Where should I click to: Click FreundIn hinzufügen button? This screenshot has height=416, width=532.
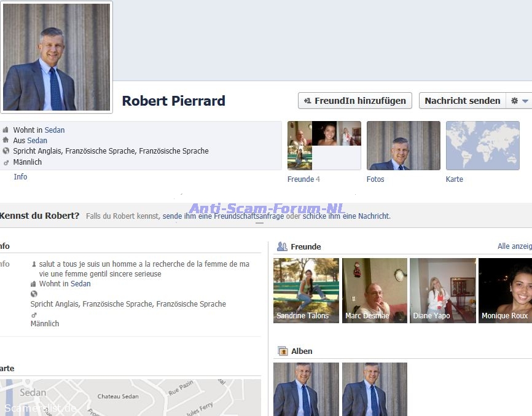pyautogui.click(x=355, y=101)
